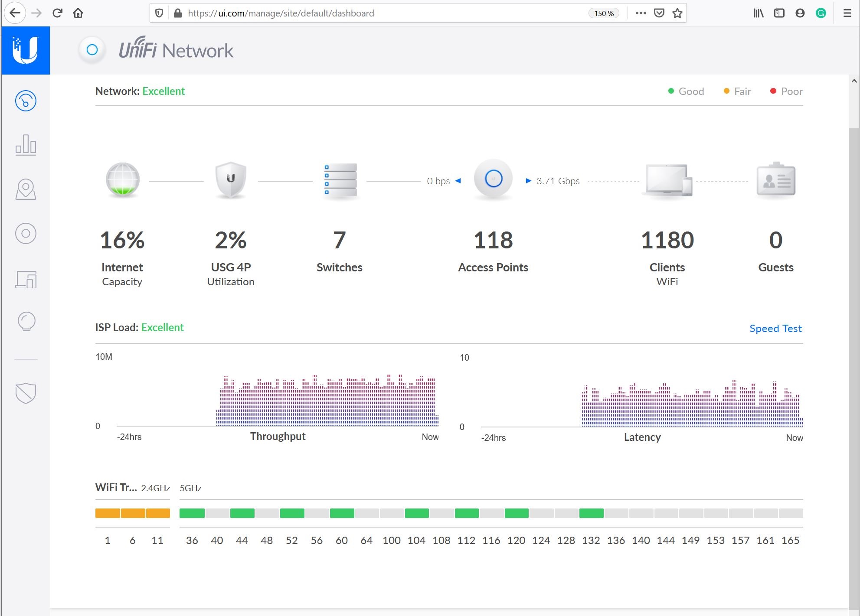Reset the 150% zoom level badge
The image size is (860, 616).
tap(604, 13)
